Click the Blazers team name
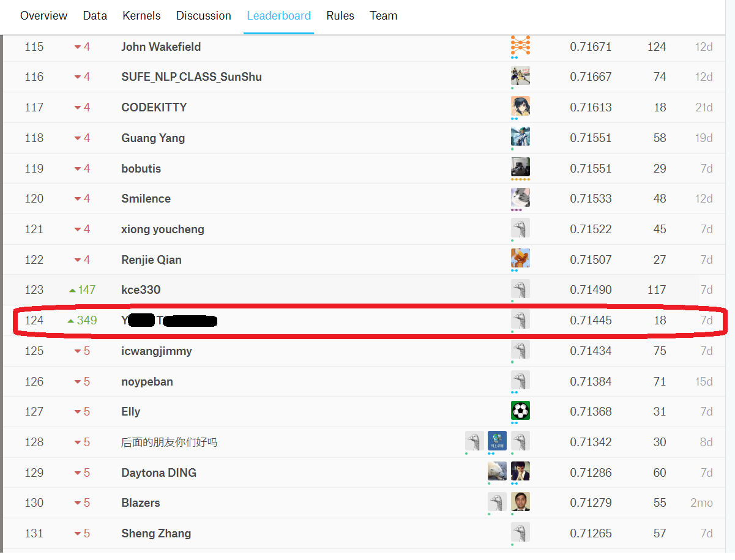Screen dimensions: 735x560 (x=141, y=502)
